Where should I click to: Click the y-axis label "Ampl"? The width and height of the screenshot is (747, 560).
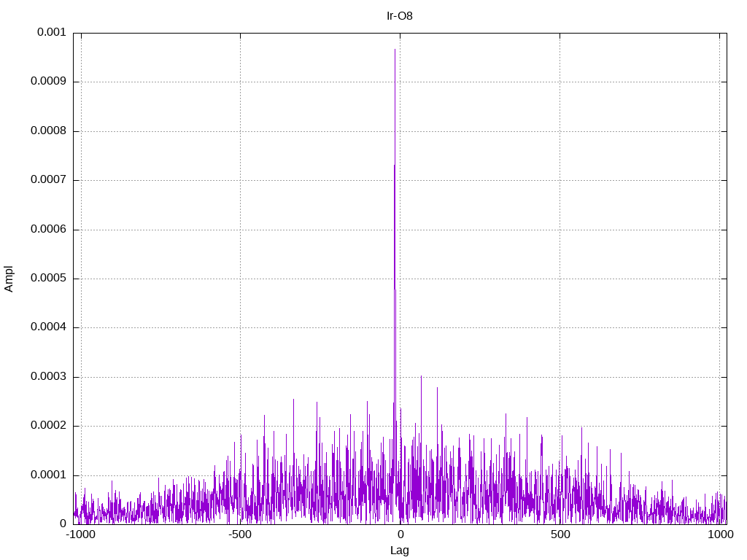pos(9,279)
